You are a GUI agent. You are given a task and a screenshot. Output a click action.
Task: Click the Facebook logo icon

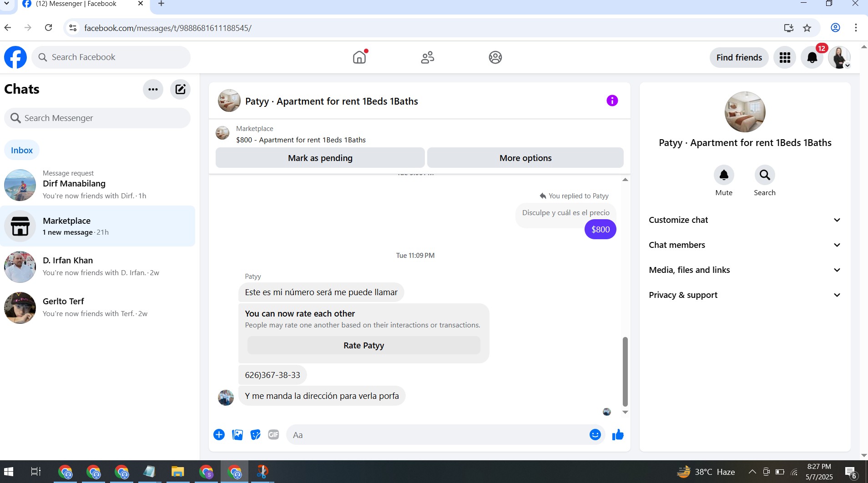tap(15, 57)
